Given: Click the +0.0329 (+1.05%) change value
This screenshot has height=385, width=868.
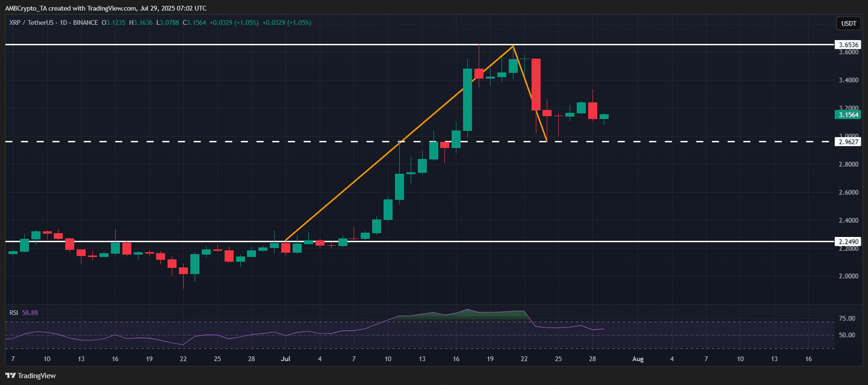Looking at the screenshot, I should click(x=233, y=23).
